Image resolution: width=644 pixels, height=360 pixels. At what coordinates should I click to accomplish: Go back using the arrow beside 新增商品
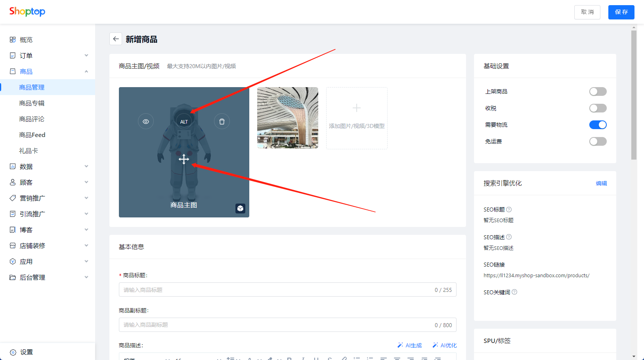[116, 39]
